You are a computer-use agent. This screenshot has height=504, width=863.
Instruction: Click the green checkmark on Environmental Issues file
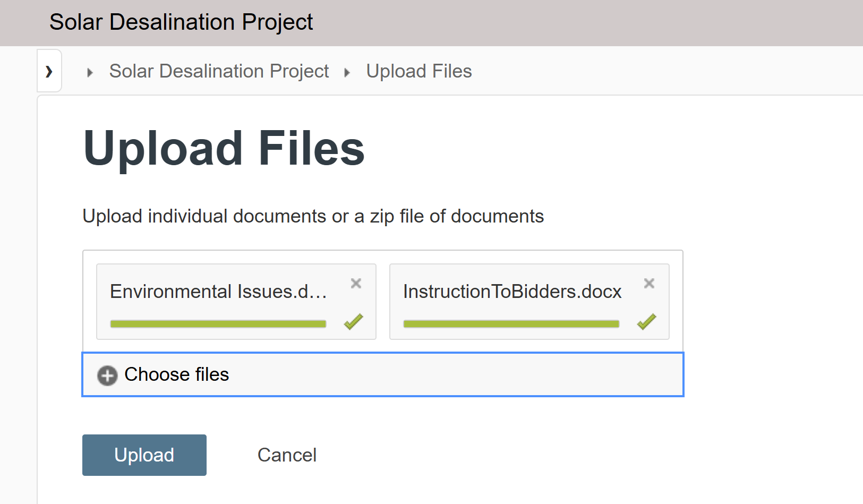click(x=353, y=321)
